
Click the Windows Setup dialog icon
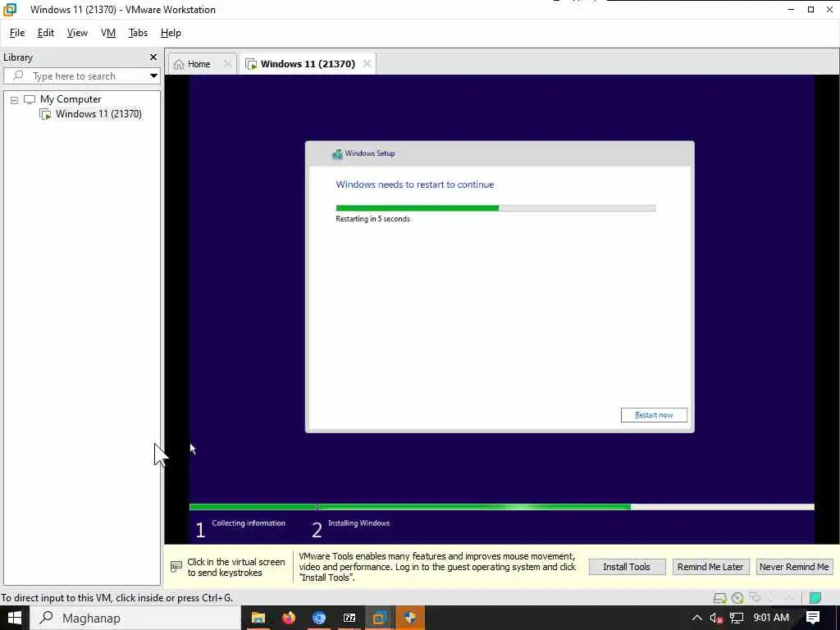[337, 153]
